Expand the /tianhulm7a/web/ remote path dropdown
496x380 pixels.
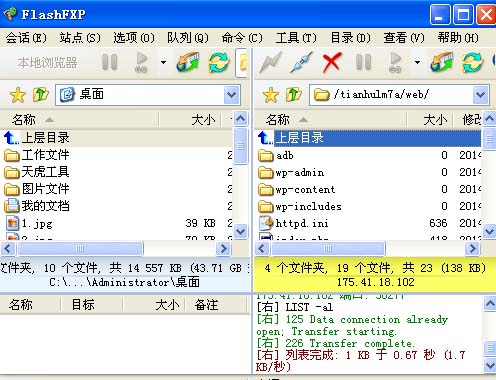(x=480, y=95)
